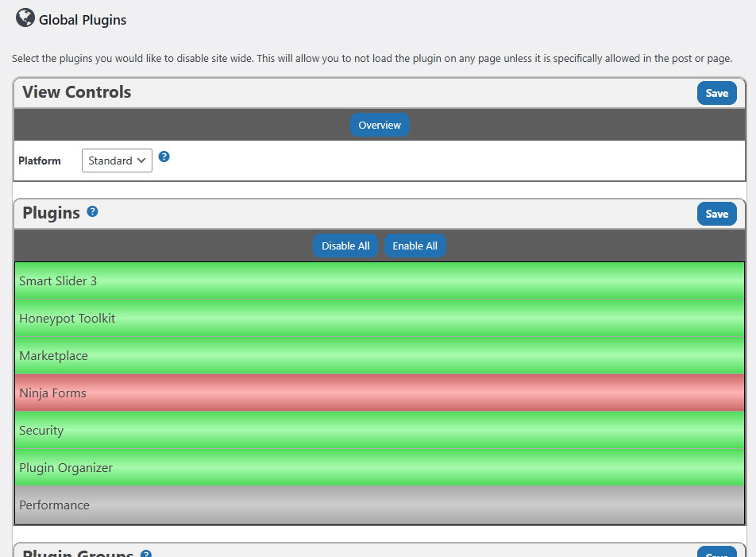756x557 pixels.
Task: Click Enable All plugins
Action: pos(415,246)
